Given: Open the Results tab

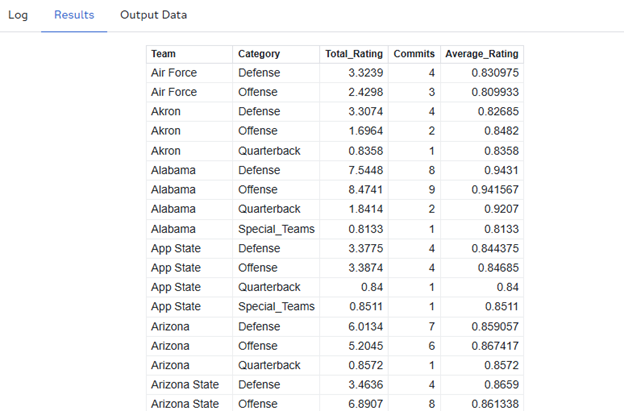Looking at the screenshot, I should [74, 15].
